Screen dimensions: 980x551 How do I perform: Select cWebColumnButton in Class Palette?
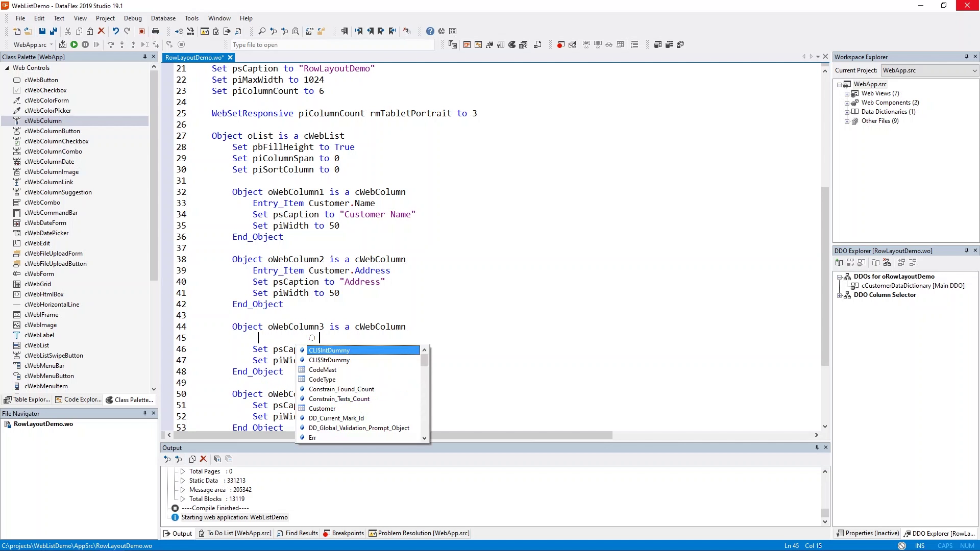pos(52,131)
